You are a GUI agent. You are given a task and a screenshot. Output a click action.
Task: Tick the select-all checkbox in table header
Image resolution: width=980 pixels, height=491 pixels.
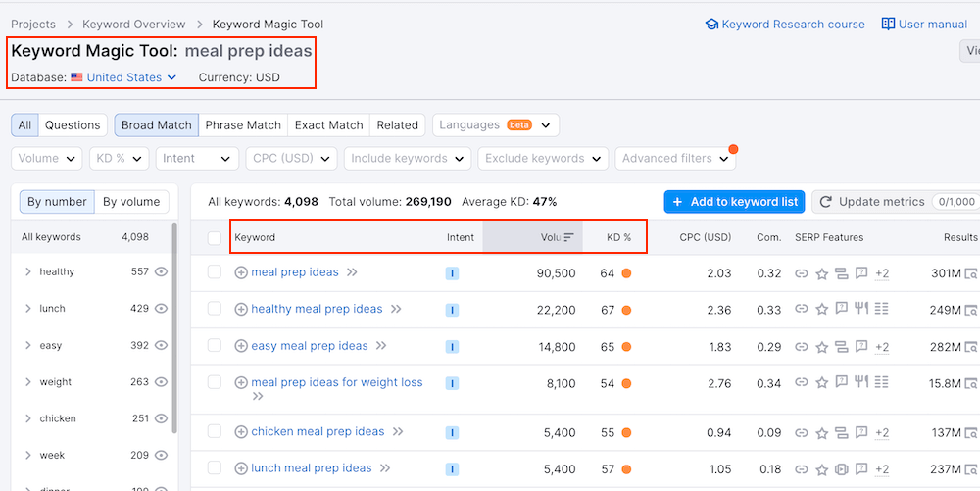point(215,237)
